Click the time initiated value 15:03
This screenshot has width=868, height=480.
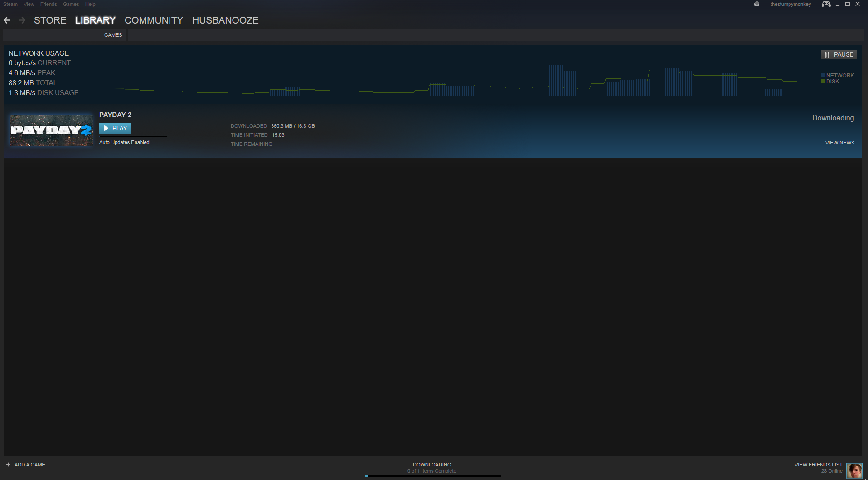pyautogui.click(x=278, y=135)
